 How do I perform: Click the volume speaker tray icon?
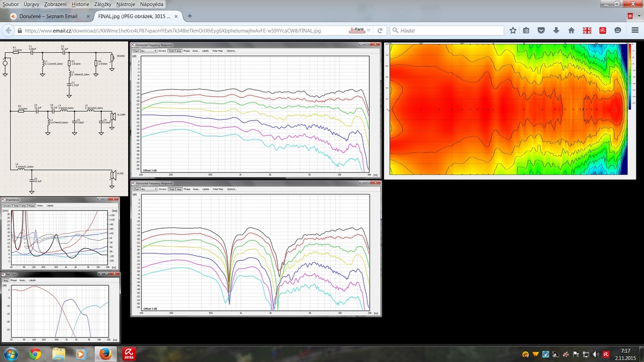[595, 354]
